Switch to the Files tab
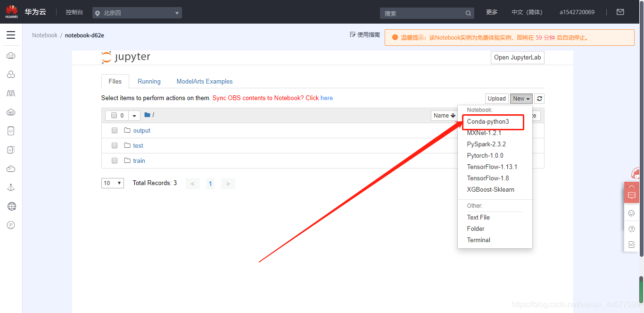 click(115, 81)
